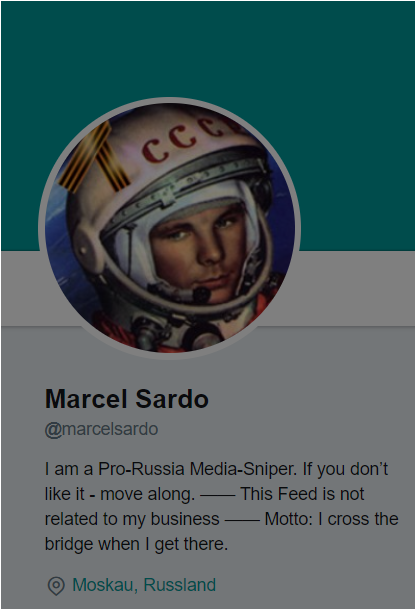The image size is (416, 610).
Task: Click "This Feed is not" bio line
Action: (302, 494)
